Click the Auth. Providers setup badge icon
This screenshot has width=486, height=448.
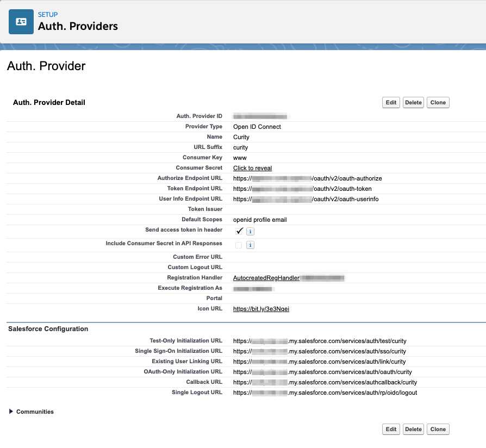point(20,22)
